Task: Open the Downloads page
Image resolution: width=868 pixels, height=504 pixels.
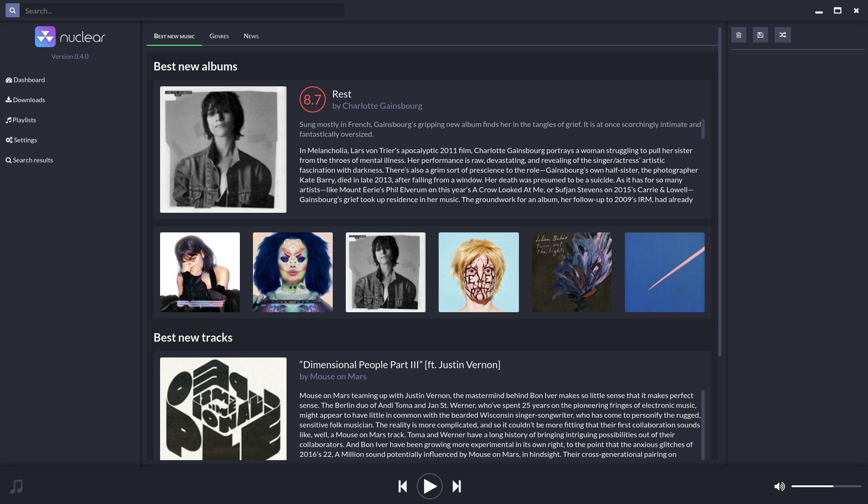Action: 25,100
